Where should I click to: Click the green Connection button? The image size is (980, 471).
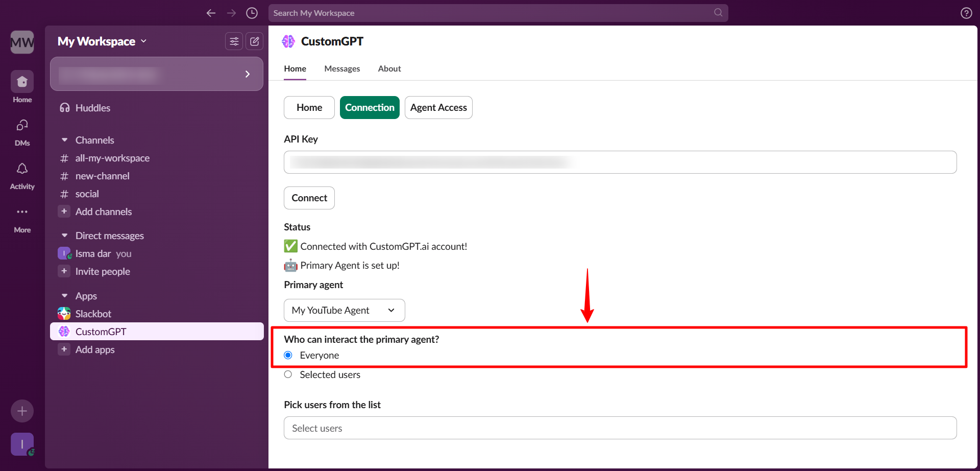click(x=370, y=107)
